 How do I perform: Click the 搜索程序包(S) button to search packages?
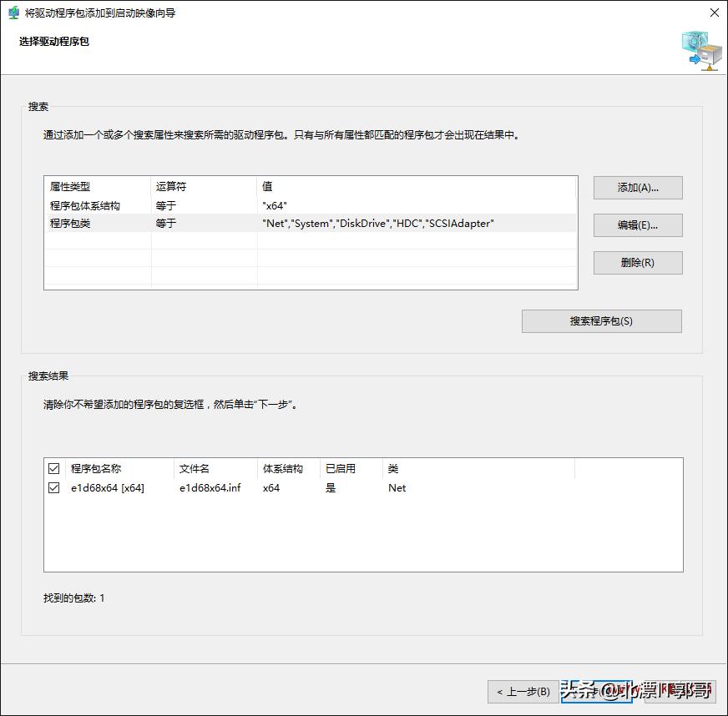point(601,321)
